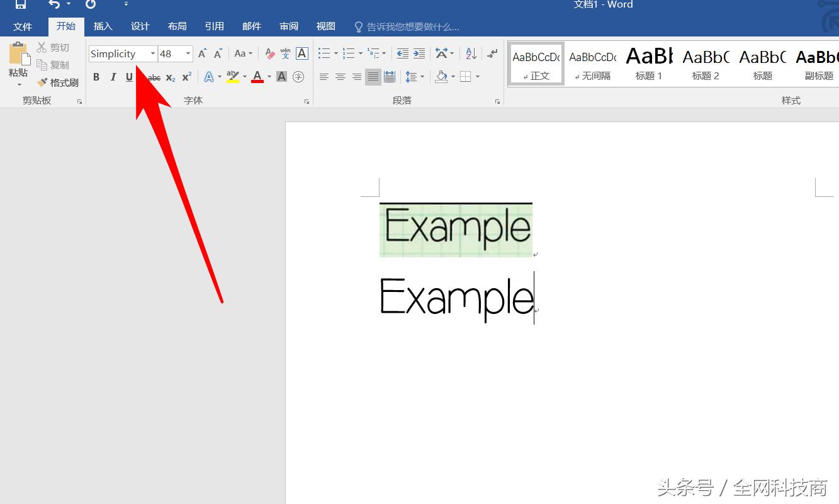
Task: Toggle Justify paragraph alignment
Action: pyautogui.click(x=373, y=77)
